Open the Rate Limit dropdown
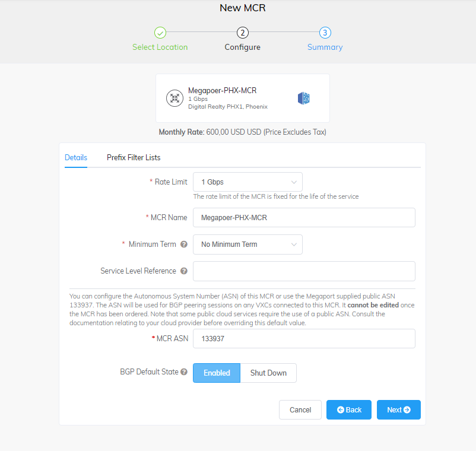The image size is (476, 451). pyautogui.click(x=247, y=182)
